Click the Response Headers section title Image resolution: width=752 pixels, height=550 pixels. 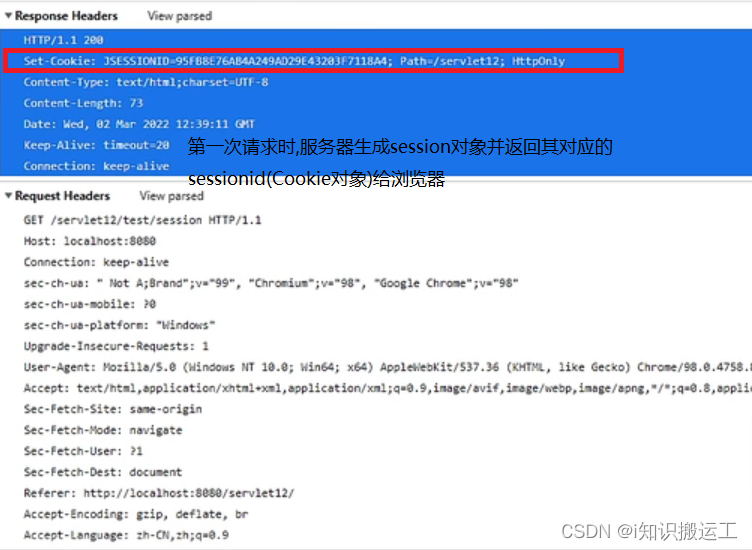(x=66, y=16)
